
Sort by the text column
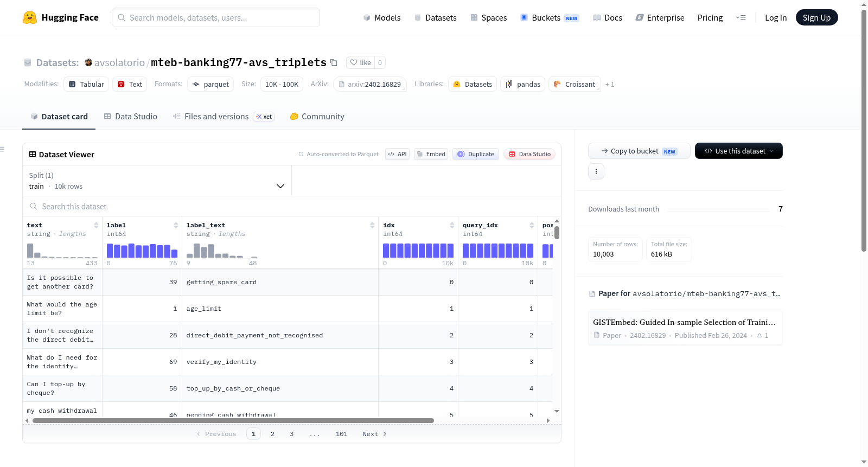pos(96,225)
